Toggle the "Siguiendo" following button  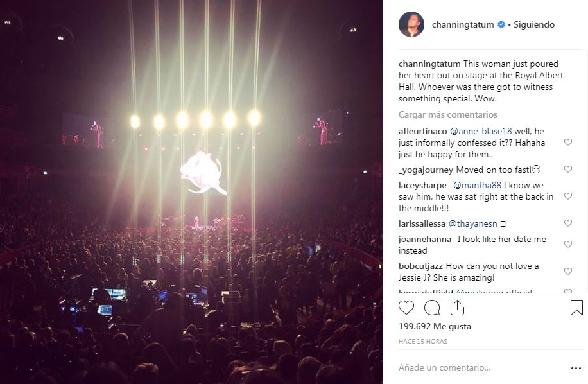[x=534, y=25]
